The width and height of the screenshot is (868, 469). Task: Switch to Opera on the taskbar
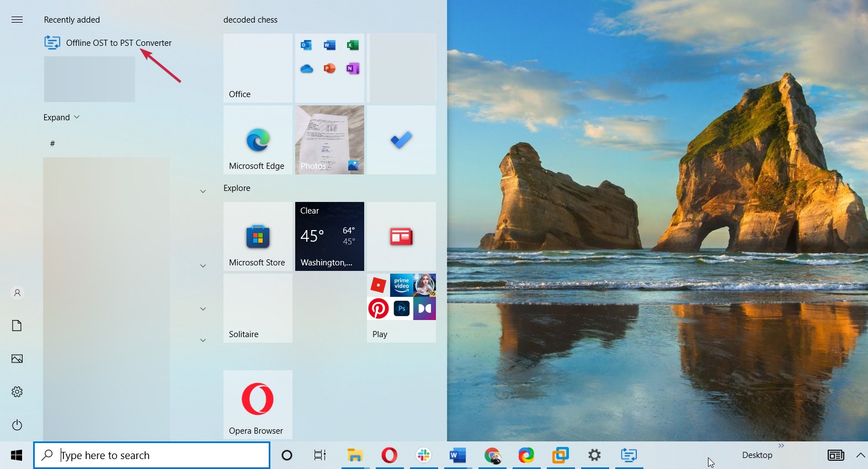pyautogui.click(x=389, y=455)
